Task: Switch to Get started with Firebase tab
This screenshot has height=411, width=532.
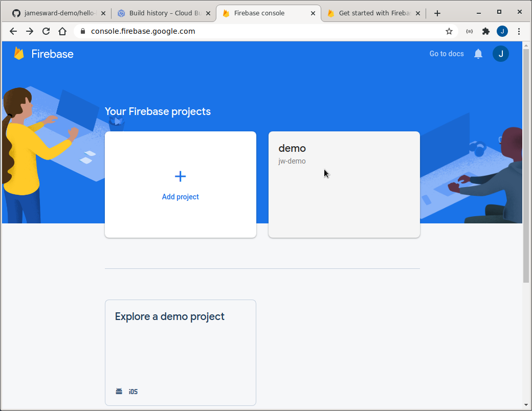Action: 373,13
